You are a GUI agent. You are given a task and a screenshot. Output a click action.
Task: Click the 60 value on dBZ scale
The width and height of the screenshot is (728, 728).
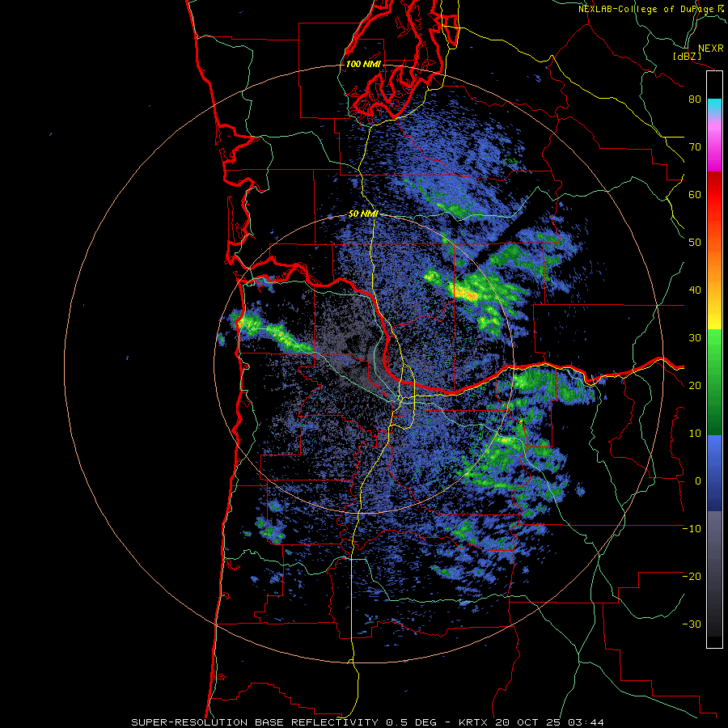695,194
